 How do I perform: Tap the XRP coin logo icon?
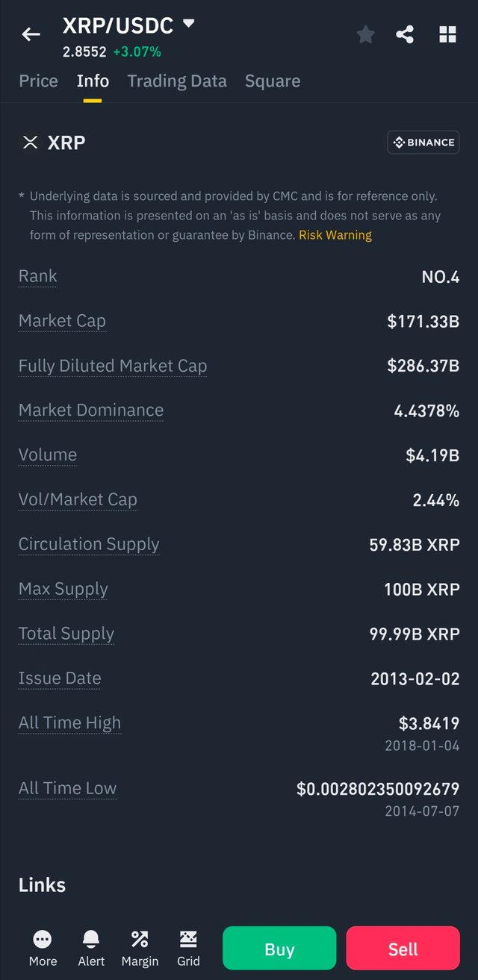(x=30, y=143)
